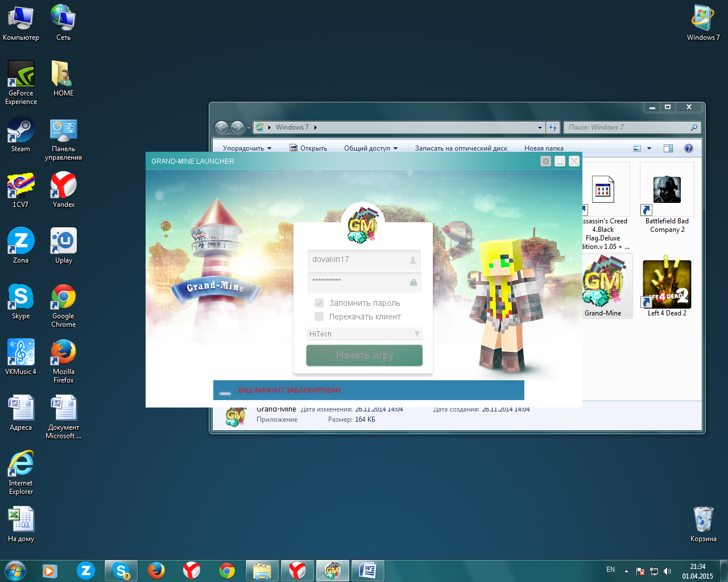This screenshot has width=728, height=582.
Task: Select Grand-Mine file in Explorer
Action: pos(606,286)
